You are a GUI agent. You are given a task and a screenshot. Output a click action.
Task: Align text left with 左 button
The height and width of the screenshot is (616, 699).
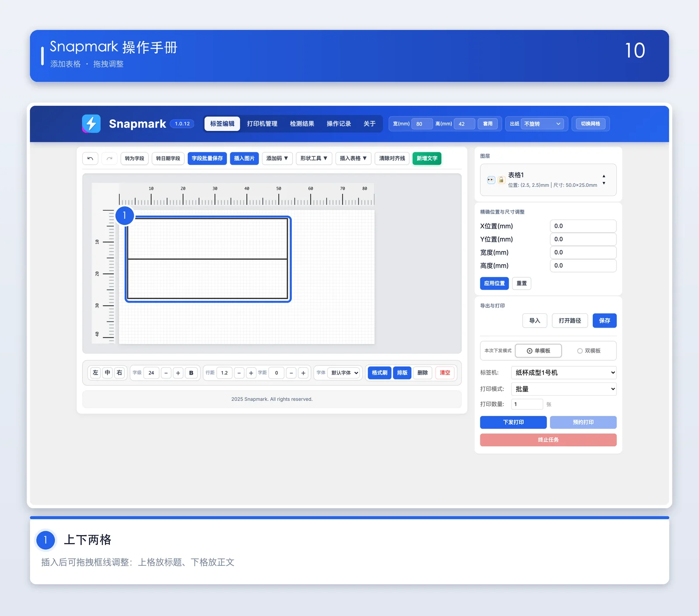pos(95,373)
